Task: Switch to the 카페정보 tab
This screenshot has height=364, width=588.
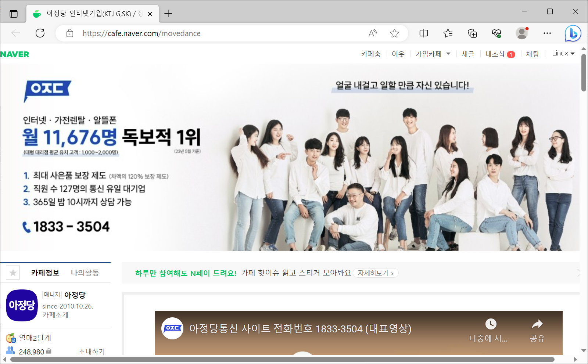Action: point(45,273)
